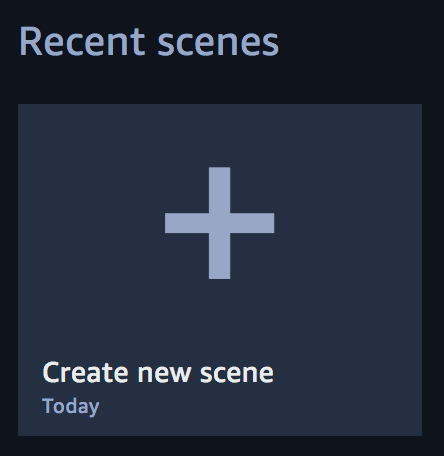Choose the new scene tile under Recent scenes

(x=220, y=270)
